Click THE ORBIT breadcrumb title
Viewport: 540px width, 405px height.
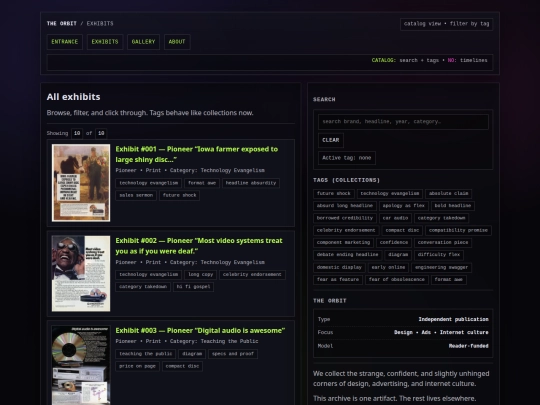[x=62, y=23]
